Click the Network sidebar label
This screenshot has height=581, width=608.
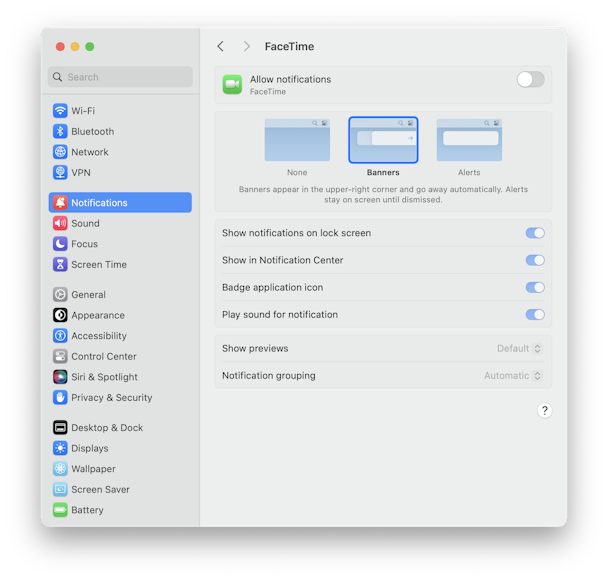point(90,152)
